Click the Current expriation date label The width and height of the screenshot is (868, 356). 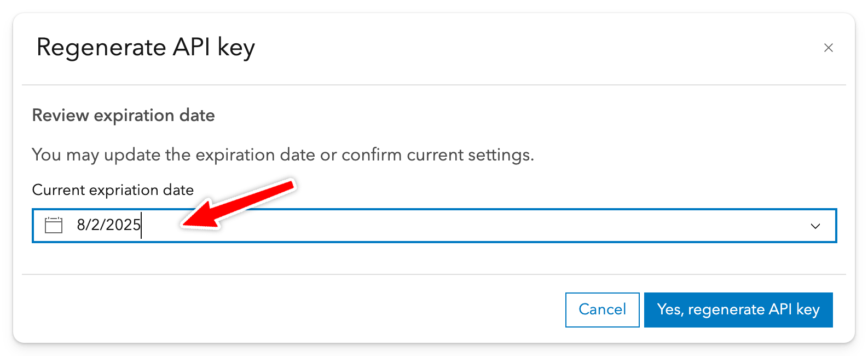[x=113, y=190]
